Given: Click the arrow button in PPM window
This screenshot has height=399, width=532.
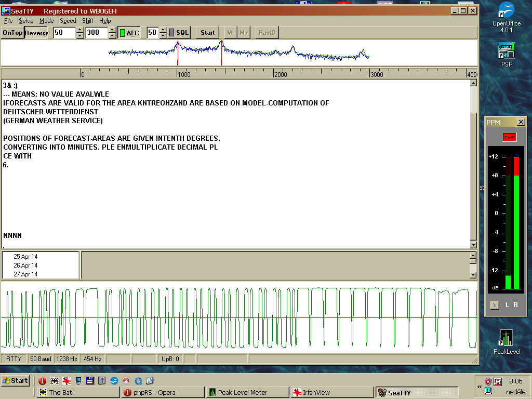Looking at the screenshot, I should (x=495, y=305).
